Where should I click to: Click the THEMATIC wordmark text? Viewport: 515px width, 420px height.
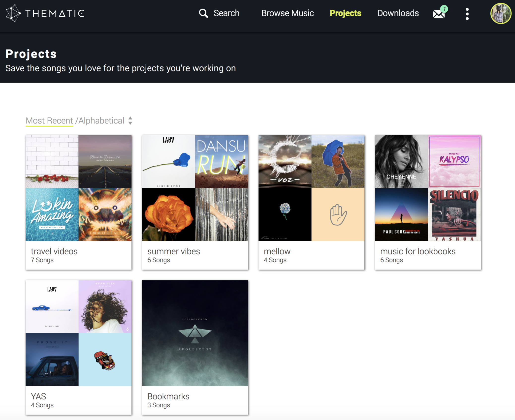(55, 13)
